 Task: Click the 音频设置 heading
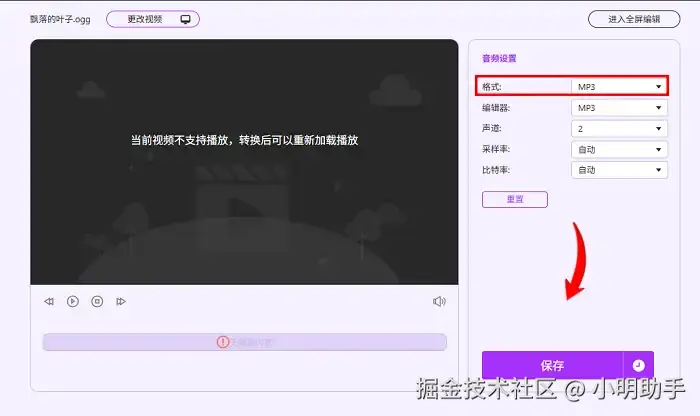(x=499, y=58)
